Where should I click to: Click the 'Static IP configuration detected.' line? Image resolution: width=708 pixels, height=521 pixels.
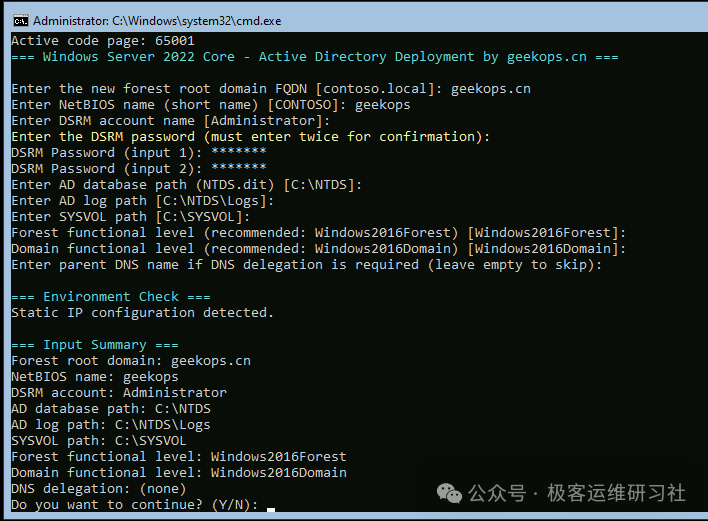pos(142,313)
